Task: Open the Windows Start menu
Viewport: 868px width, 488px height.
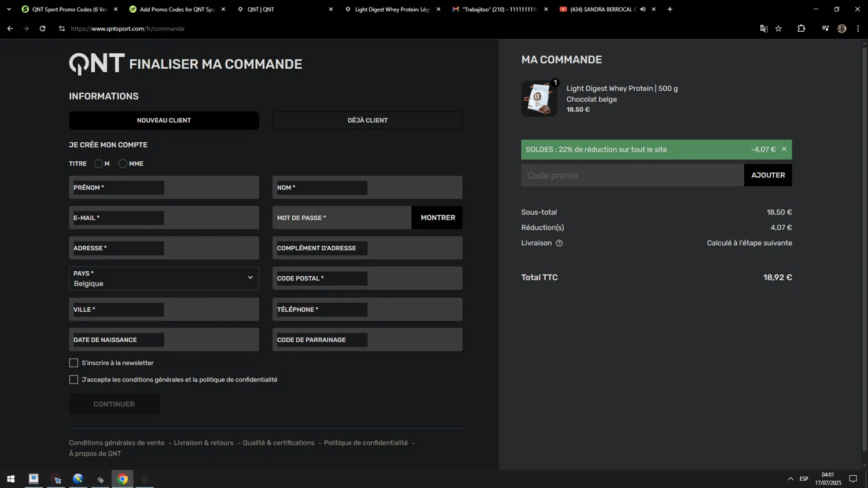Action: pos(10,479)
